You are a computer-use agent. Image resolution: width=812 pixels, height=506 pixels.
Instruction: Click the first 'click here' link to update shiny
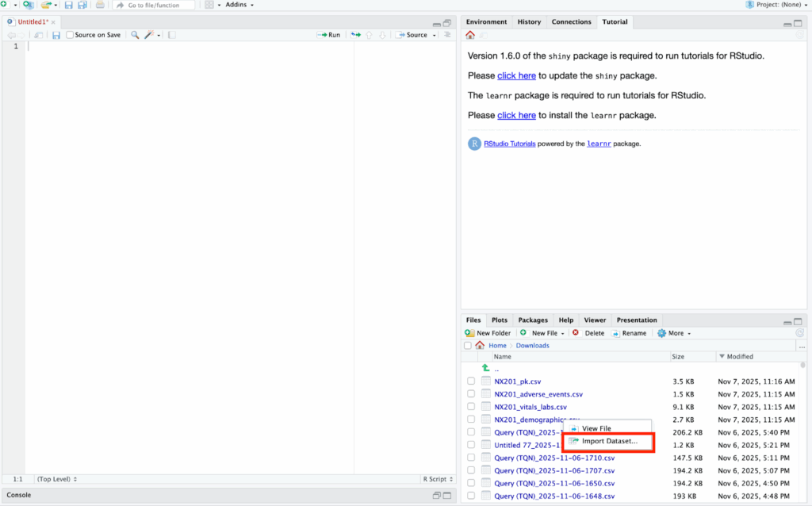(x=516, y=75)
